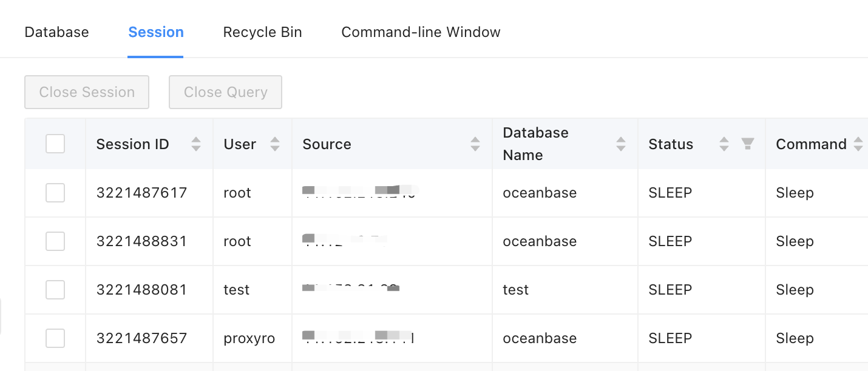The image size is (868, 371).
Task: Switch to the Database tab
Action: (x=56, y=32)
